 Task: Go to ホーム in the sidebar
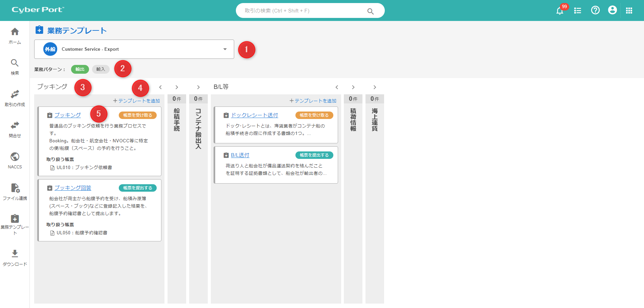(x=15, y=35)
